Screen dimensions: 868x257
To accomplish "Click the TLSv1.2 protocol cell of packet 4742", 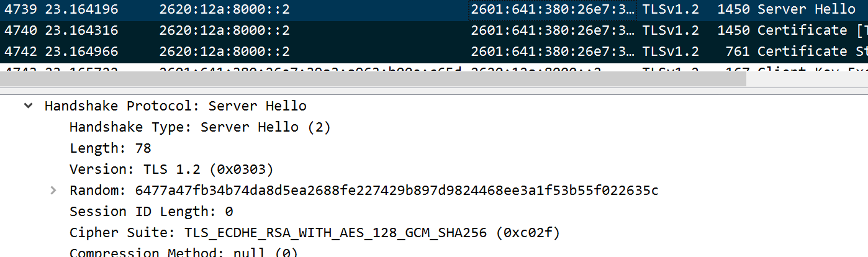I will 671,52.
